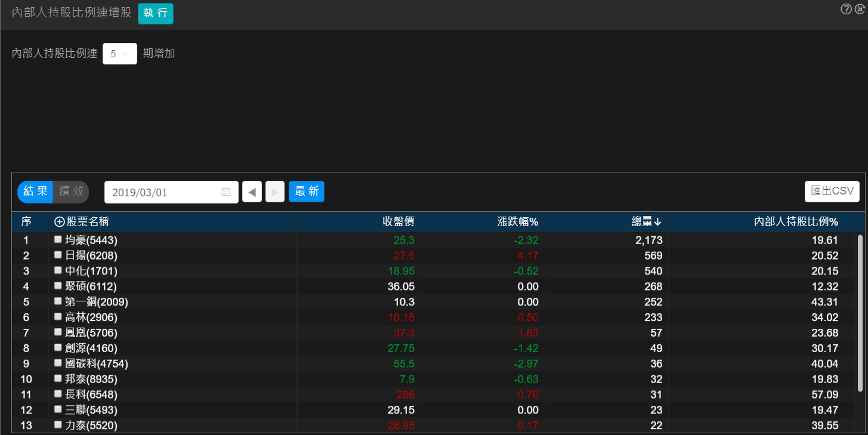Open the calendar picker in date field
Image resolution: width=868 pixels, height=435 pixels.
(226, 192)
